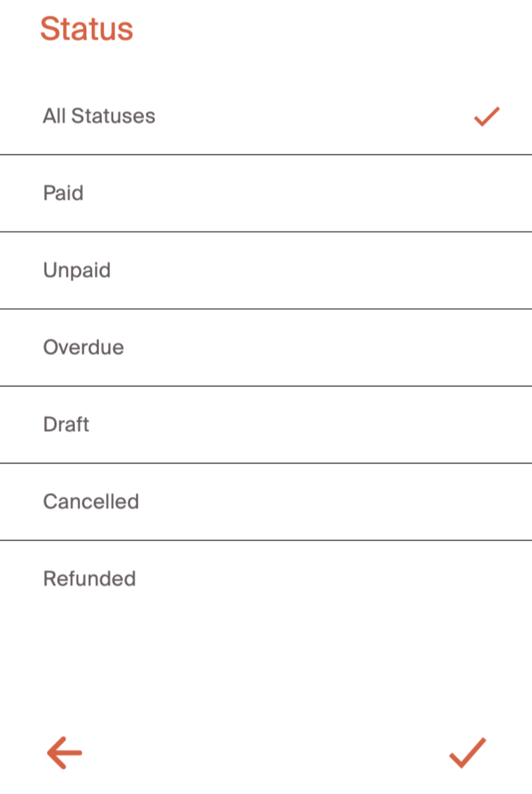Confirm selection with the bottom checkmark
532x794 pixels.
pyautogui.click(x=467, y=753)
